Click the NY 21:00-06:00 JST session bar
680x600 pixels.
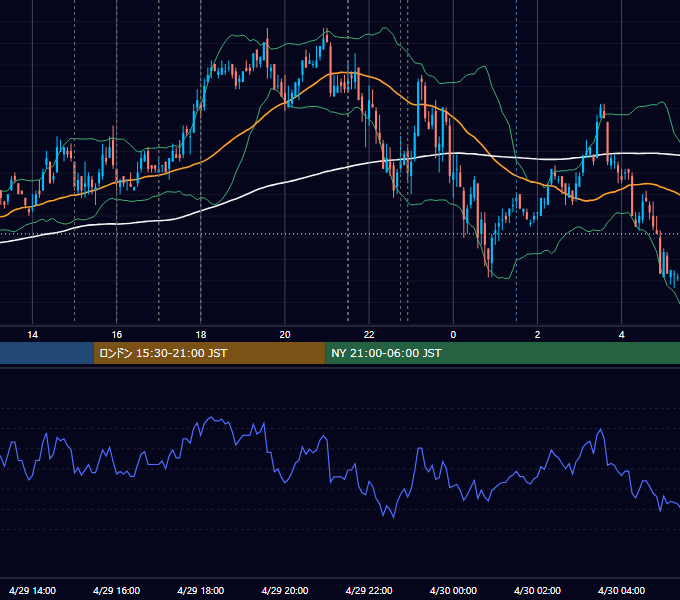pyautogui.click(x=502, y=353)
